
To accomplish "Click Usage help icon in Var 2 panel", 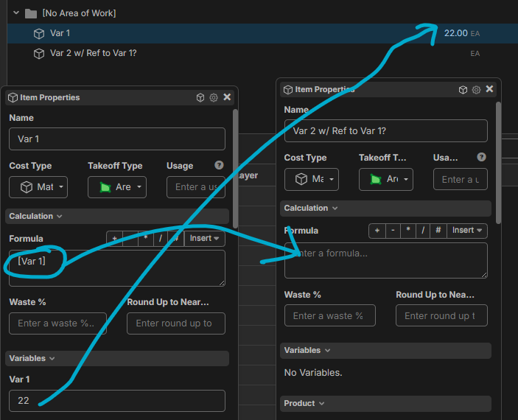I will pyautogui.click(x=481, y=157).
